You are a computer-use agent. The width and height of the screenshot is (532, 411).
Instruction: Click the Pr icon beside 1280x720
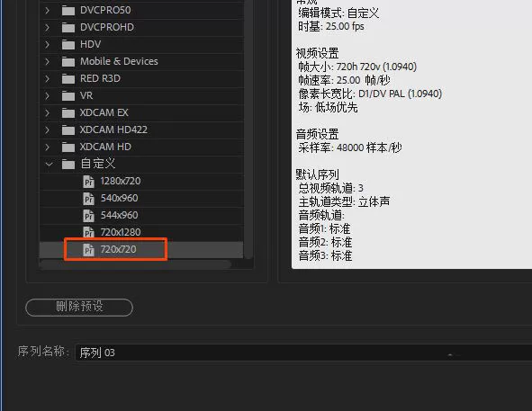click(88, 182)
